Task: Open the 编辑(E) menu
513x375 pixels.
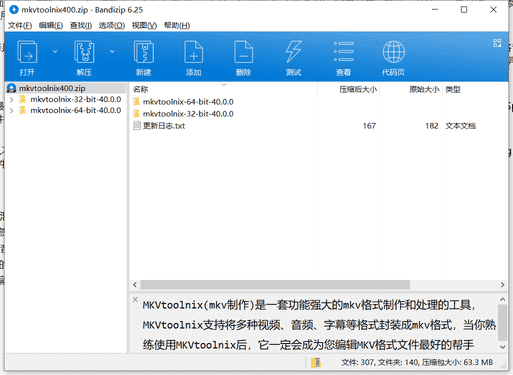Action: point(51,25)
